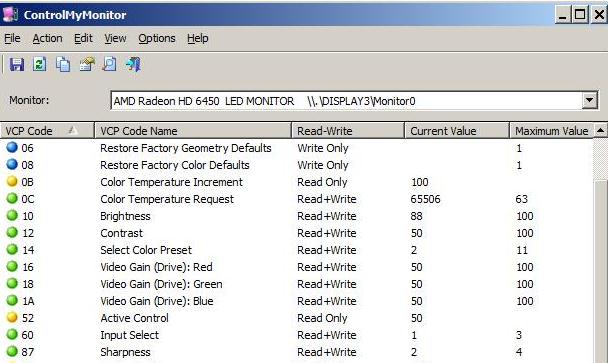Select the Video Gain (Drive): Blue row
Screen dimensions: 608x363
coord(297,301)
